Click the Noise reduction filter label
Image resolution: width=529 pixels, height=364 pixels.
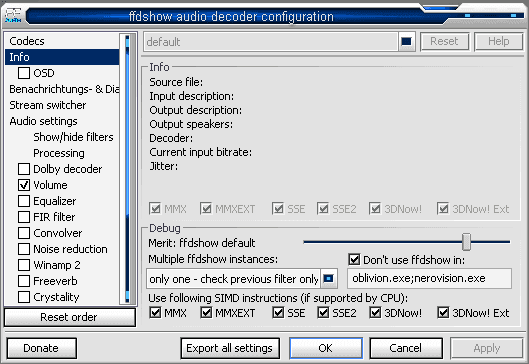pyautogui.click(x=70, y=249)
